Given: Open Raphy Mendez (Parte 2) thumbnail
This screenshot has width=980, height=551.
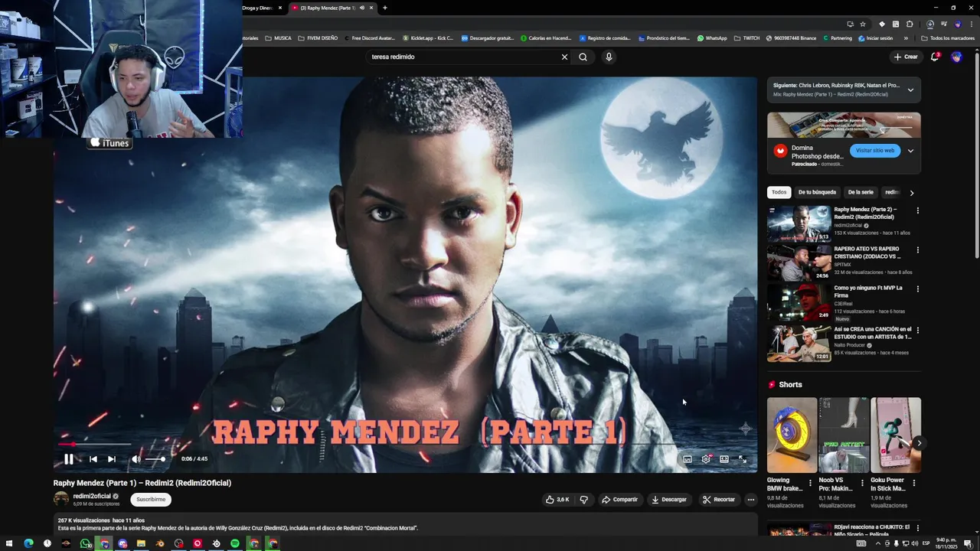Looking at the screenshot, I should 799,223.
